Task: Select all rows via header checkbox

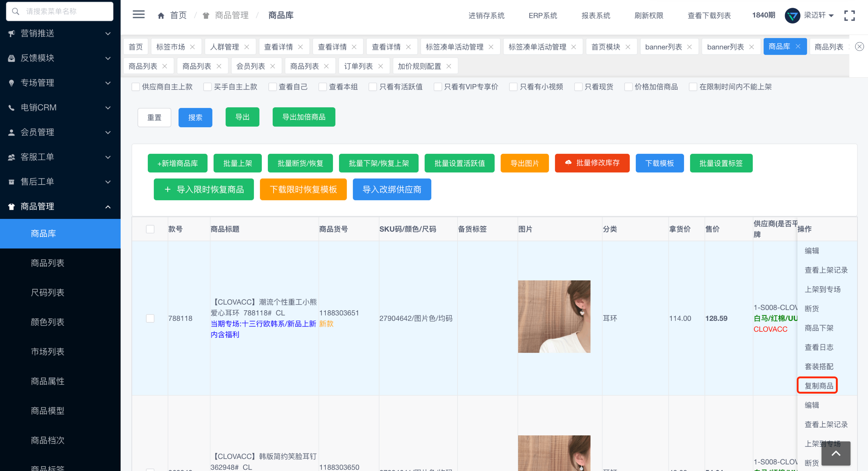Action: coord(150,229)
